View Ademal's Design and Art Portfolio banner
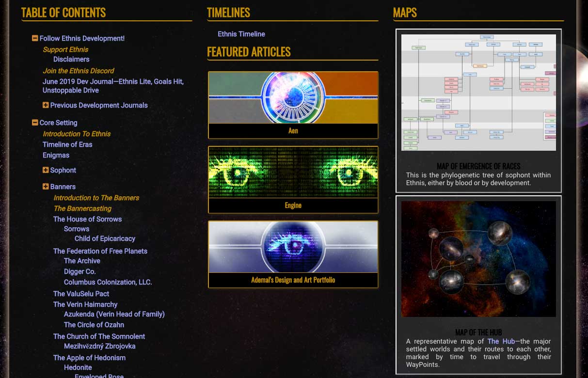The height and width of the screenshot is (378, 588). tap(293, 254)
